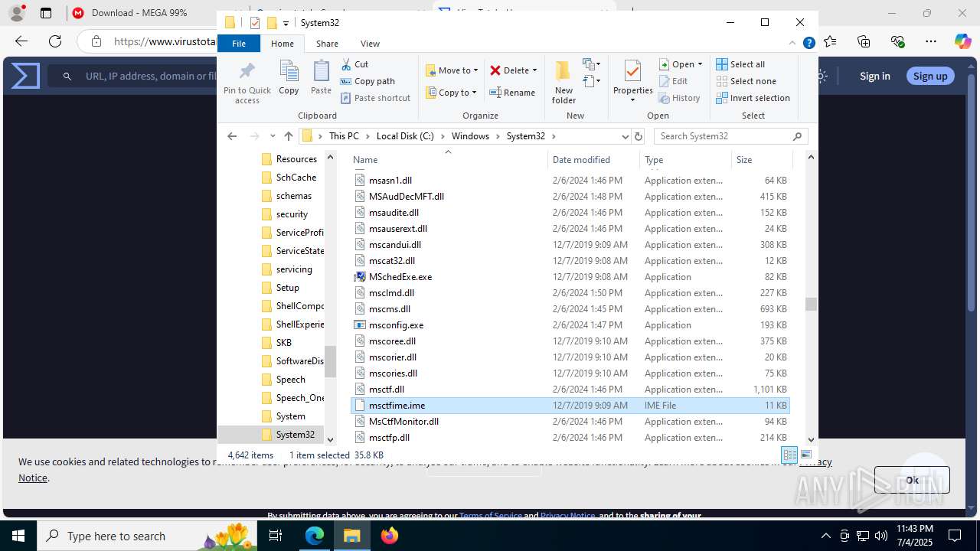Screen dimensions: 980x551
Task: Sort files by the Name column
Action: click(x=449, y=160)
